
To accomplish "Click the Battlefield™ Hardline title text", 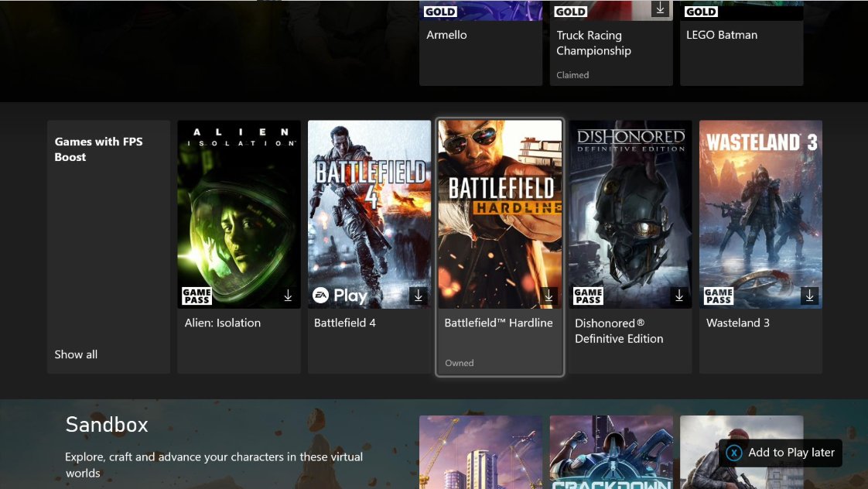I will [x=499, y=323].
